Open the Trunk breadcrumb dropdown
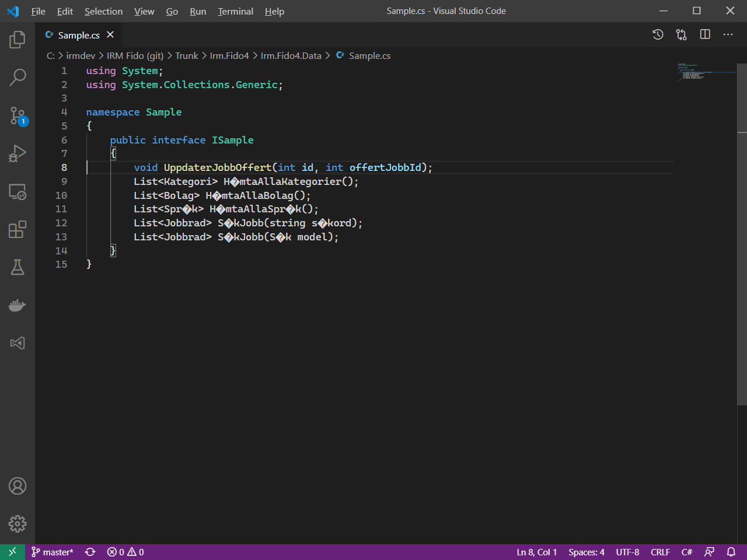Image resolution: width=747 pixels, height=560 pixels. click(187, 55)
